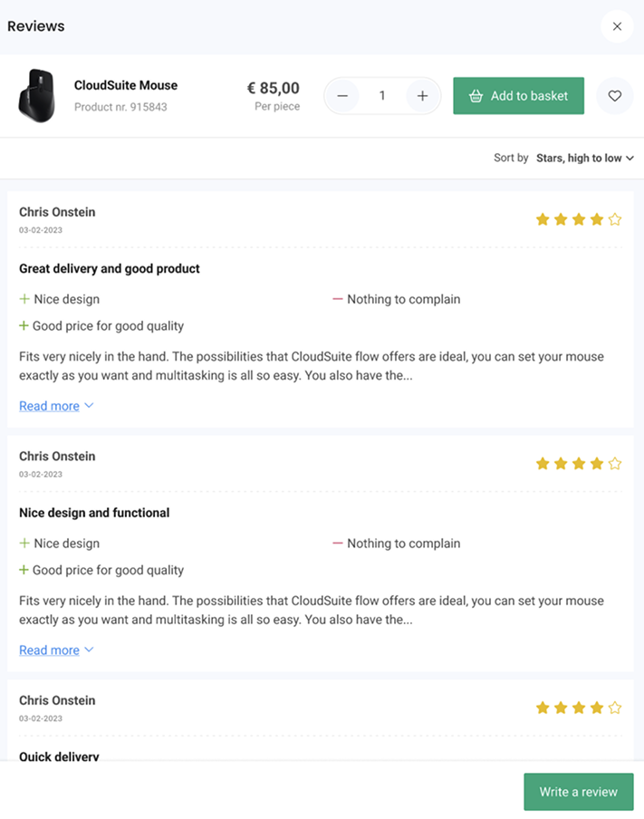
Task: Click the Add to basket button
Action: 518,96
